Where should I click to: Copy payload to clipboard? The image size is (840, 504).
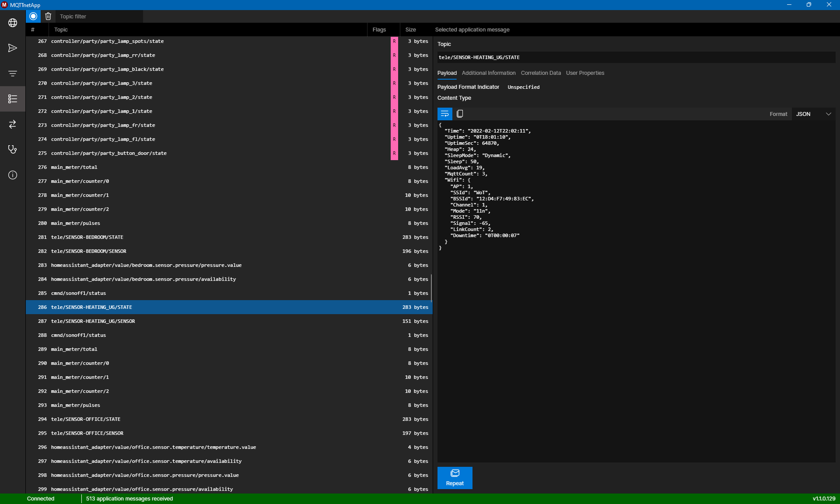tap(460, 114)
